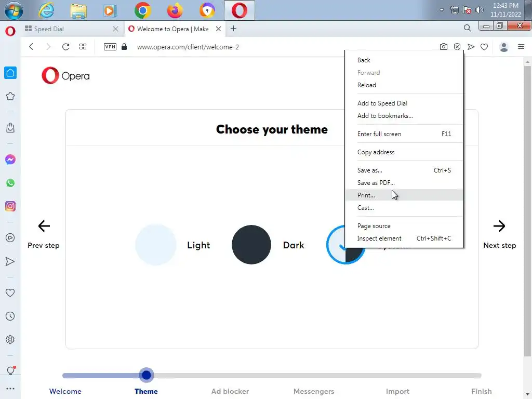Open the Opera main menu logo

10,31
